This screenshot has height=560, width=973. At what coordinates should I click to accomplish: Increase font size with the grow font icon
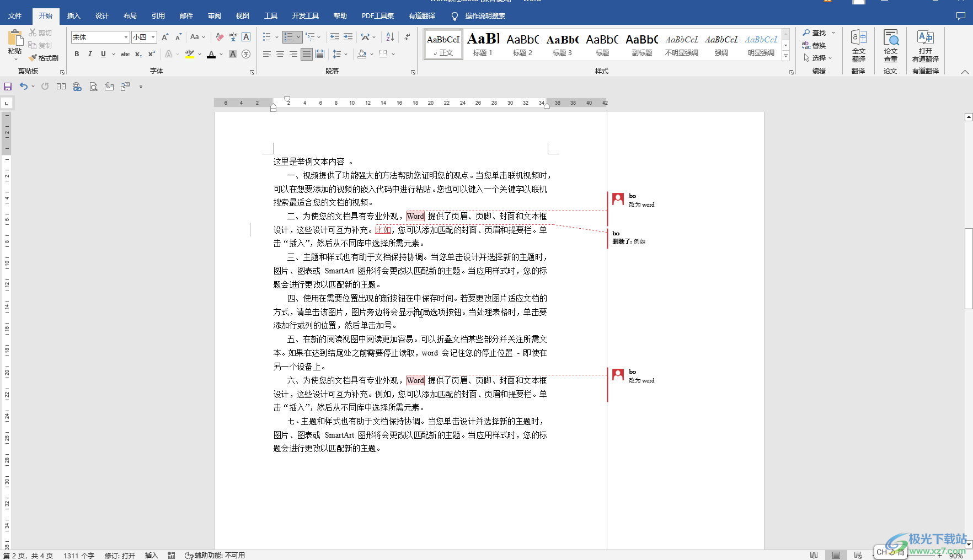pos(165,37)
